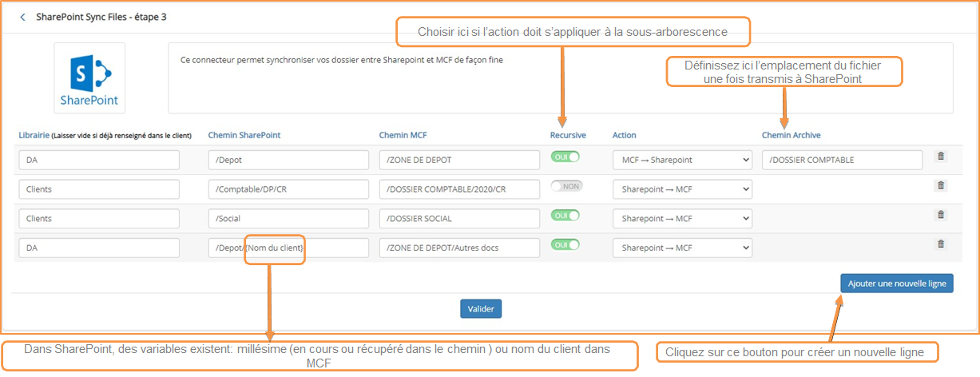Image resolution: width=980 pixels, height=377 pixels.
Task: Delete the /Comptable/DP/CR row via trash icon
Action: [x=941, y=185]
